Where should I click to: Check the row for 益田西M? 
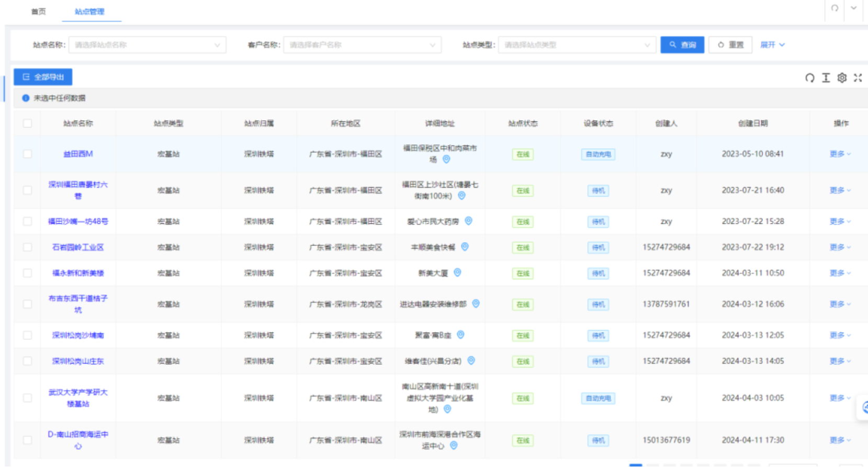(x=27, y=154)
